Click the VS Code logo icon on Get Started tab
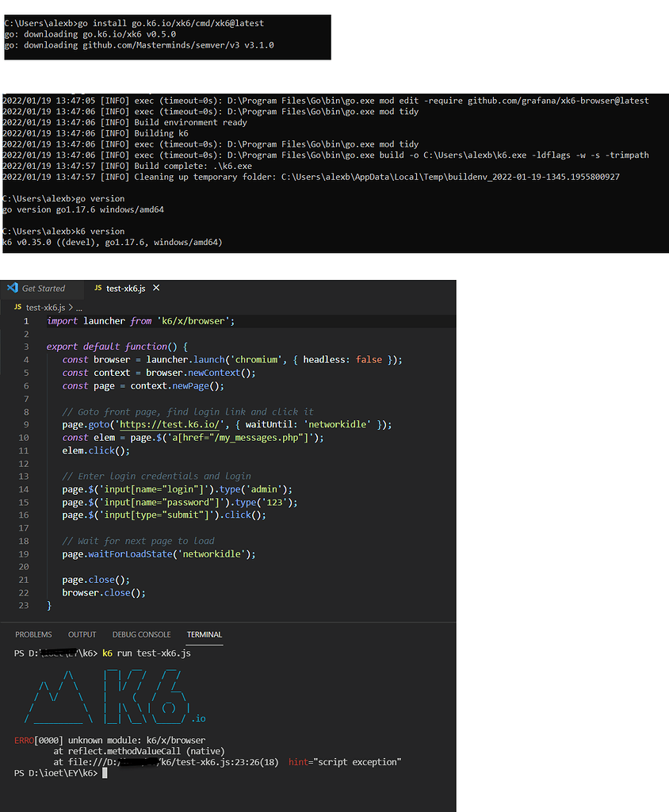Image resolution: width=669 pixels, height=812 pixels. coord(13,288)
